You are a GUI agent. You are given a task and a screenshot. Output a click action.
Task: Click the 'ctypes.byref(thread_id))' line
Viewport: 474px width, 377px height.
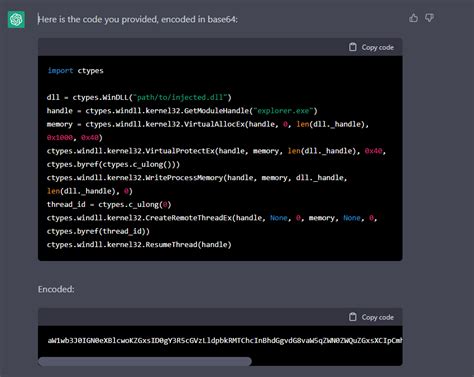98,231
